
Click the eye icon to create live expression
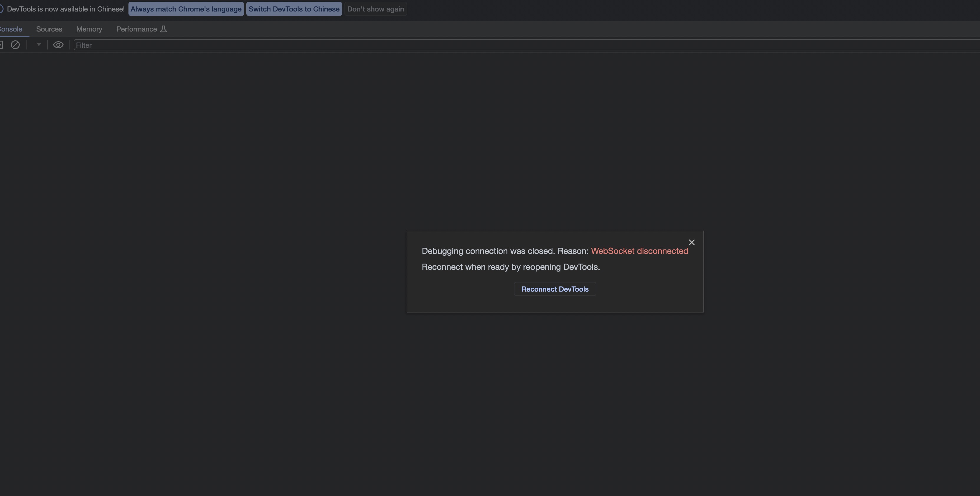click(58, 45)
